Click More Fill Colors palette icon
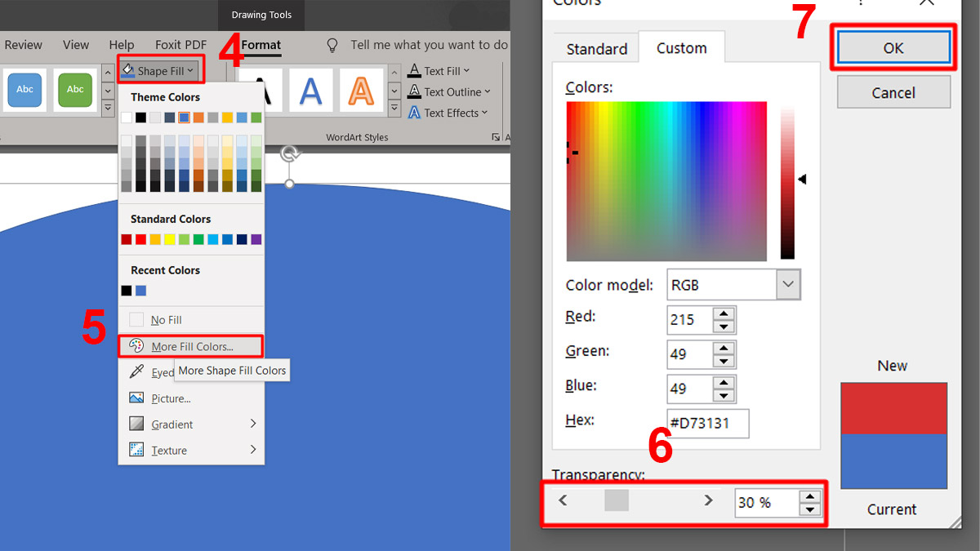The height and width of the screenshot is (551, 980). (136, 346)
